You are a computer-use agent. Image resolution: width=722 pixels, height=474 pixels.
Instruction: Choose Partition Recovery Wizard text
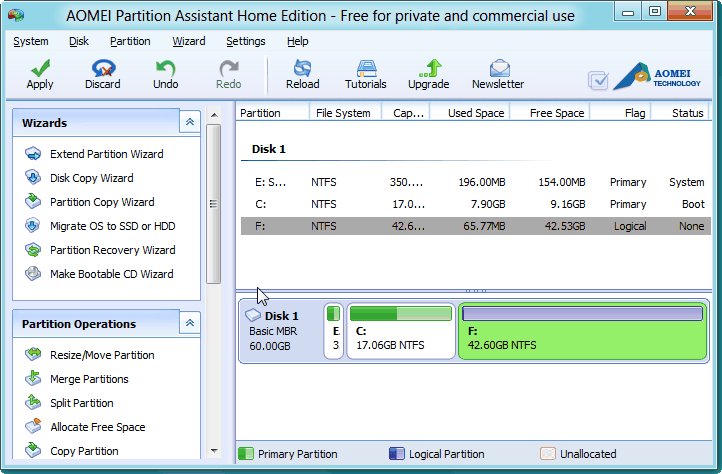113,250
